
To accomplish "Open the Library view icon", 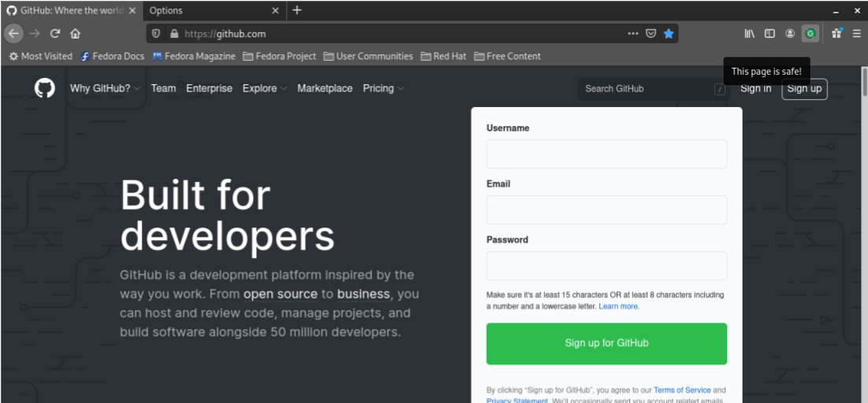I will tap(750, 34).
